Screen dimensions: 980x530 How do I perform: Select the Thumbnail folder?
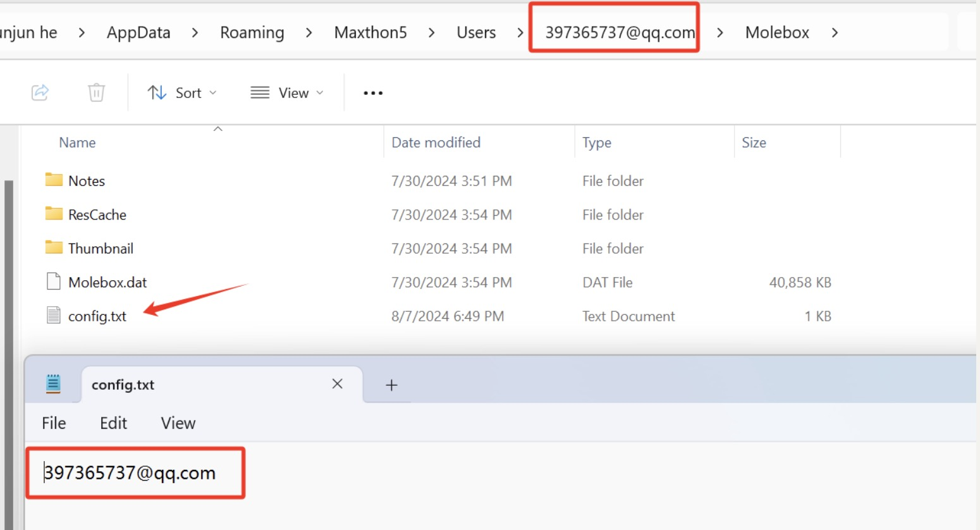click(100, 249)
